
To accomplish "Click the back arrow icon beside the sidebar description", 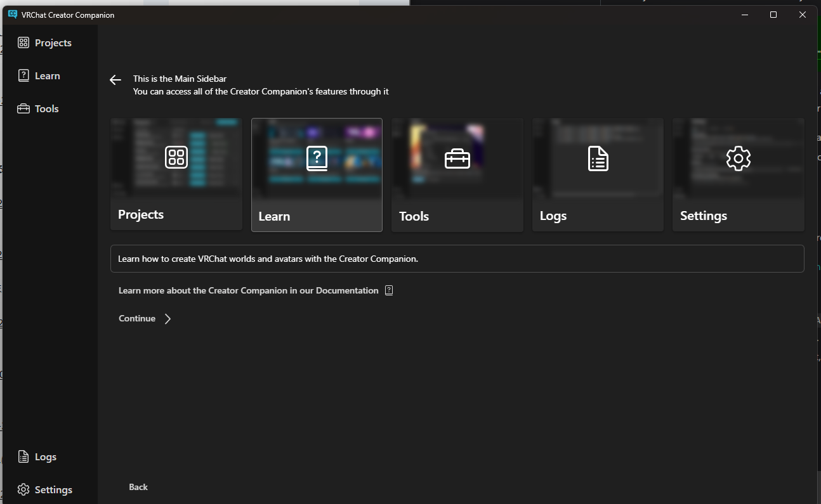I will click(x=115, y=80).
